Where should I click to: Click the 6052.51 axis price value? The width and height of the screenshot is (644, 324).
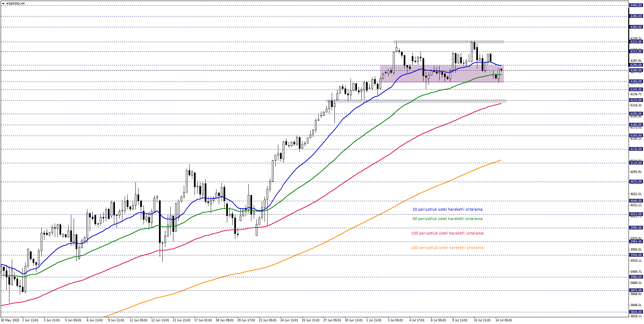(636, 194)
